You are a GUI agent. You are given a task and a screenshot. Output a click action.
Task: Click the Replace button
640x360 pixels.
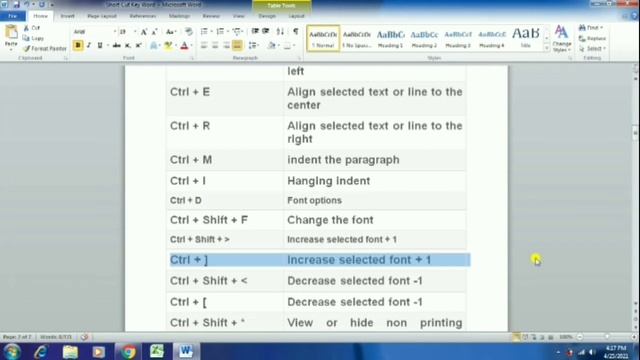tap(592, 38)
